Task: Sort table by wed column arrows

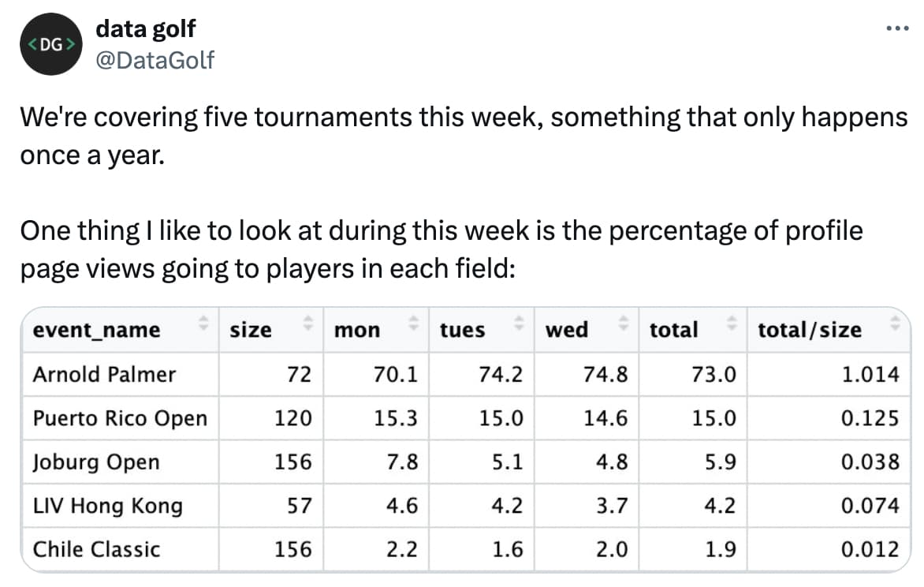Action: point(624,323)
